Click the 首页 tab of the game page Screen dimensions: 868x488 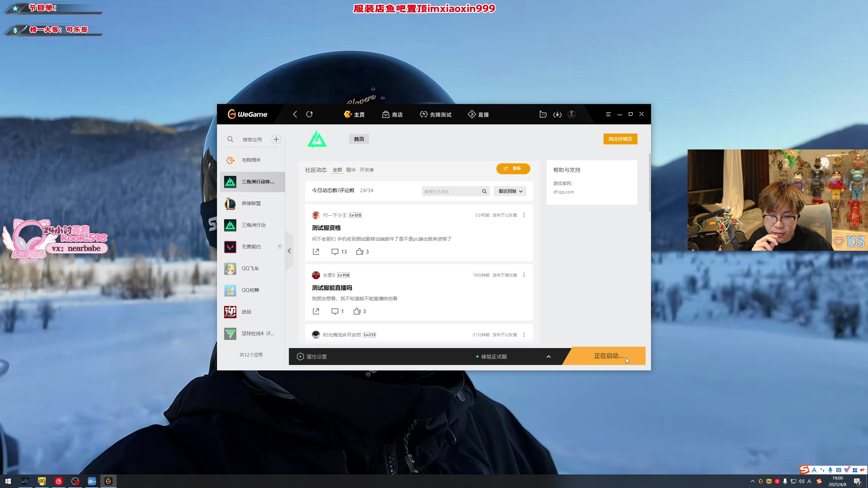359,139
